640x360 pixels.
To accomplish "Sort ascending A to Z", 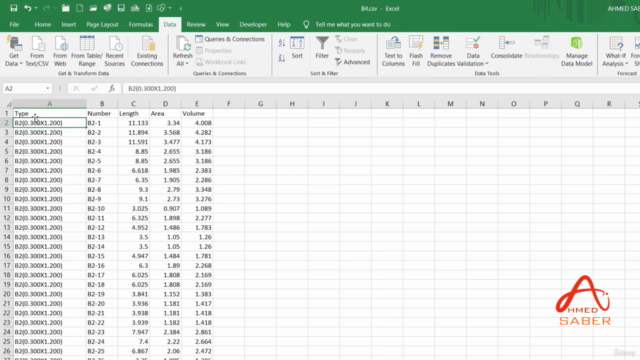I will (282, 42).
